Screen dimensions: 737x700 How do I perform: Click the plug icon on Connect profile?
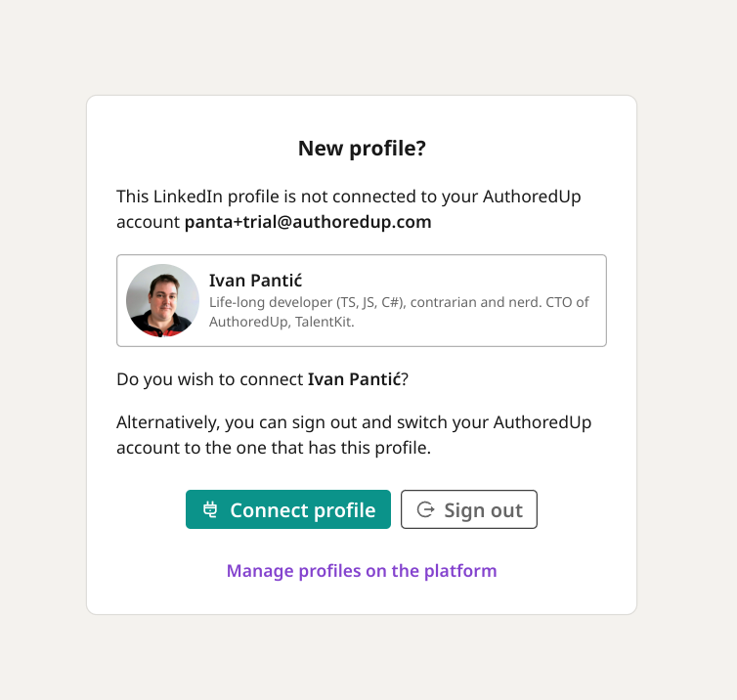click(x=210, y=509)
